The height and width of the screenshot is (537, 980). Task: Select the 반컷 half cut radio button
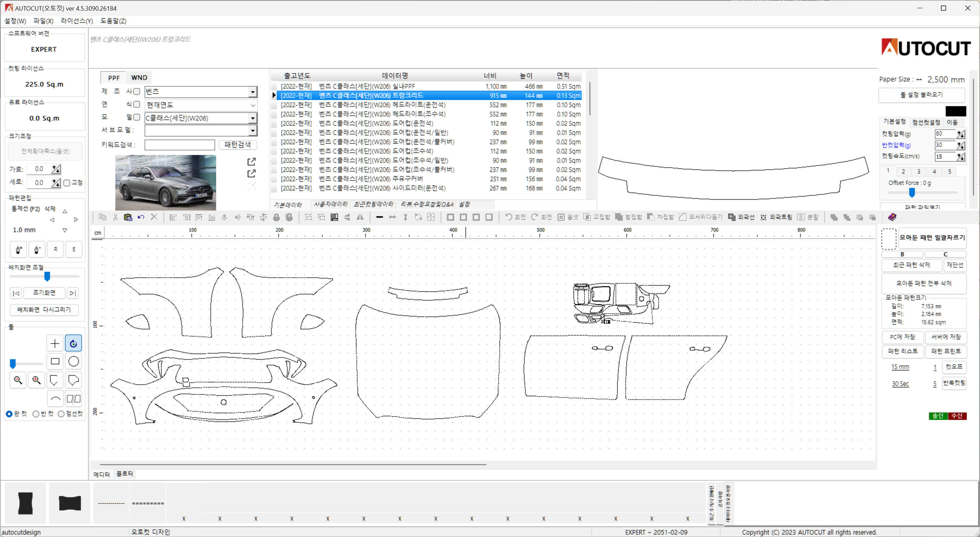(x=36, y=414)
